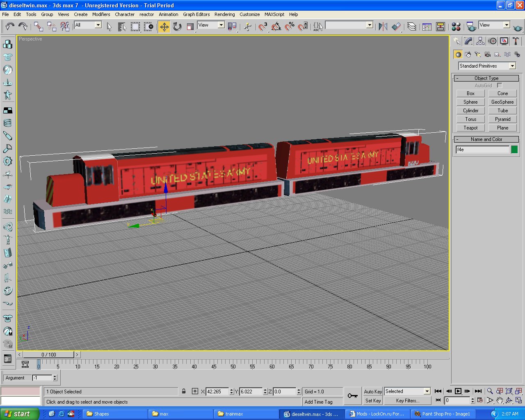The height and width of the screenshot is (420, 525).
Task: Switch to the Motion command panel wheel icon
Action: coord(492,41)
